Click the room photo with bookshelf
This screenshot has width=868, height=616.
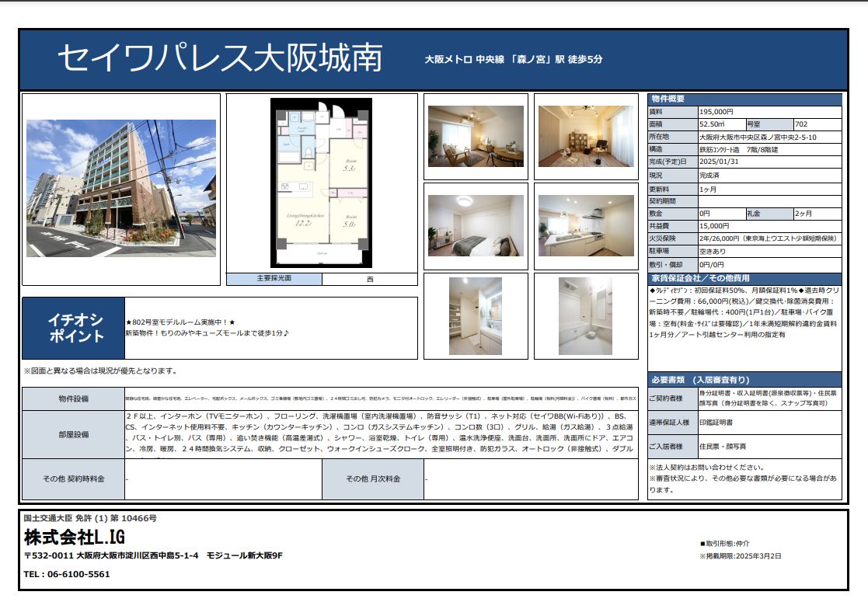(x=586, y=137)
